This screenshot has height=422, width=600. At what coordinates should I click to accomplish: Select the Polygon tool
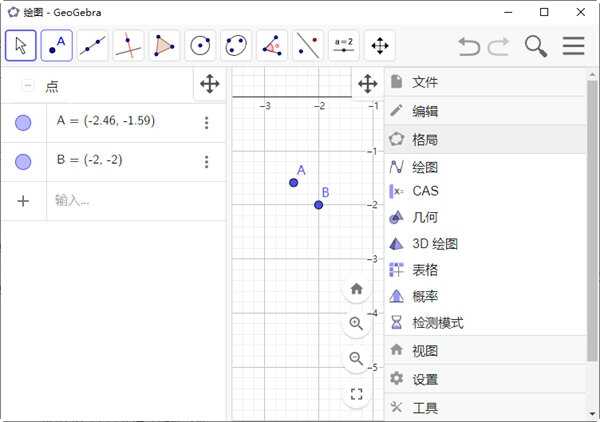164,45
